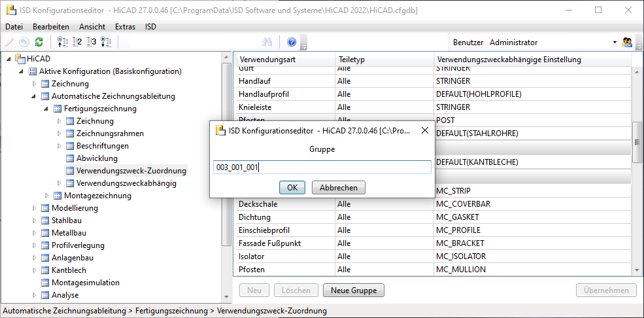The height and width of the screenshot is (318, 644).
Task: Click the Knieleiste row
Action: pyautogui.click(x=433, y=107)
